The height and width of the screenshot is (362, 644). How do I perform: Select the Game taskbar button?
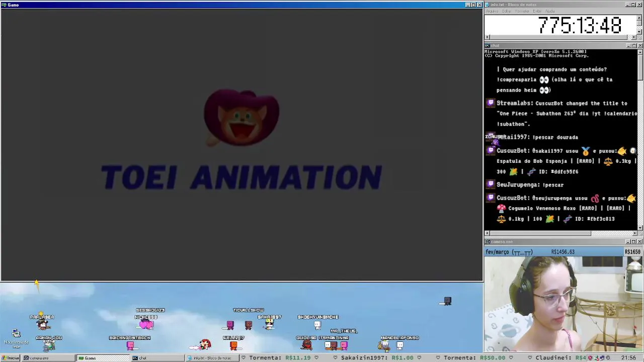[x=103, y=358]
